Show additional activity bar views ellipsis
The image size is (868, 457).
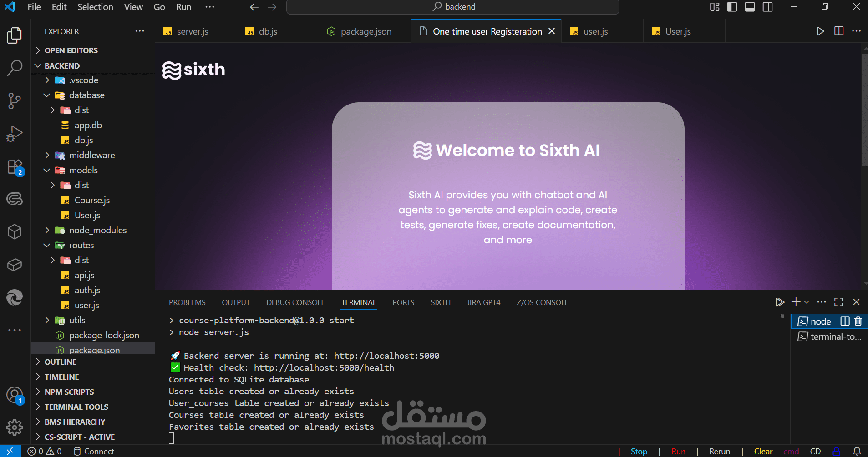[15, 330]
